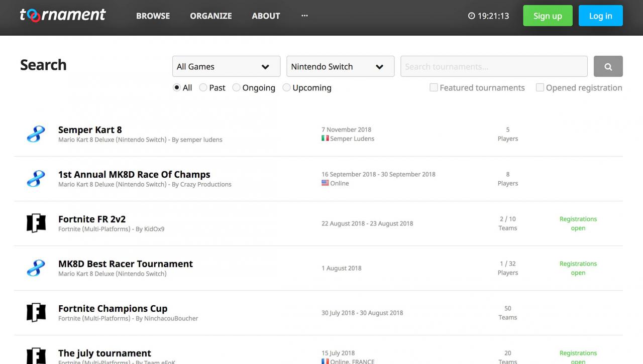Click date range 16 September 2018 - 30 September 2018
This screenshot has height=364, width=643.
[x=378, y=174]
